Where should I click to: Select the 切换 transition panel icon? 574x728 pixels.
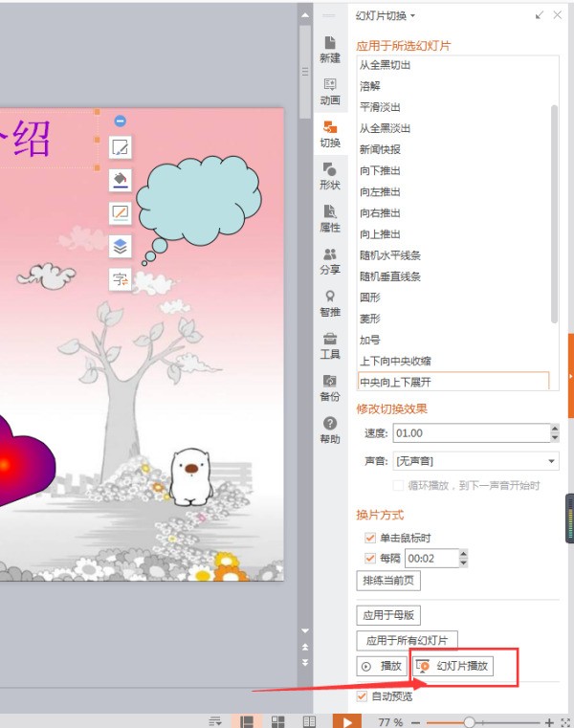330,134
